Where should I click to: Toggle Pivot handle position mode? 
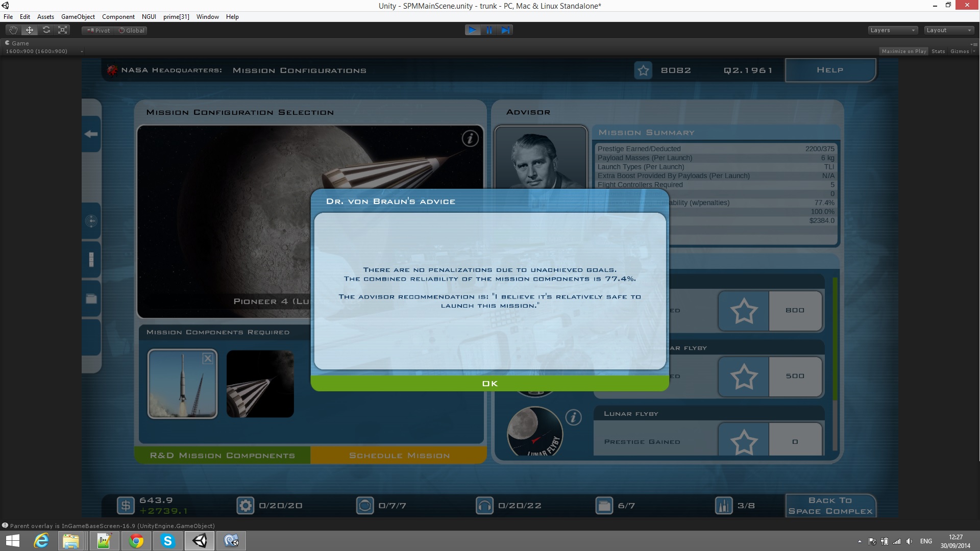[x=99, y=31]
